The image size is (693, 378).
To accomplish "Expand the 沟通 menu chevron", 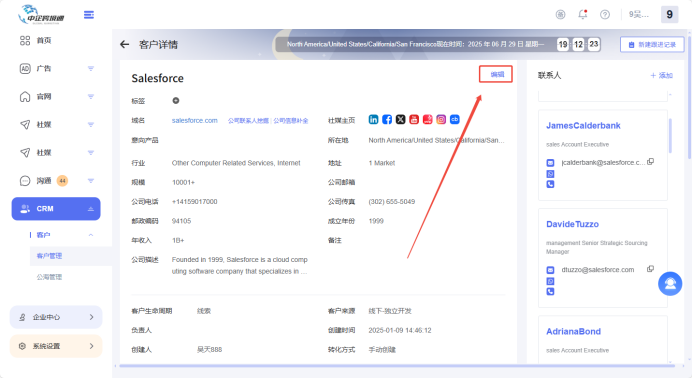I will [91, 181].
